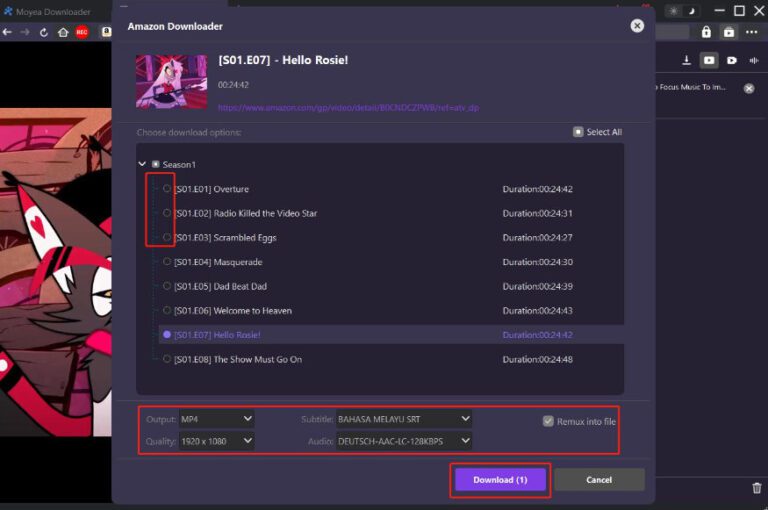Expand the Subtitle language dropdown
This screenshot has height=510, width=768.
pos(403,419)
